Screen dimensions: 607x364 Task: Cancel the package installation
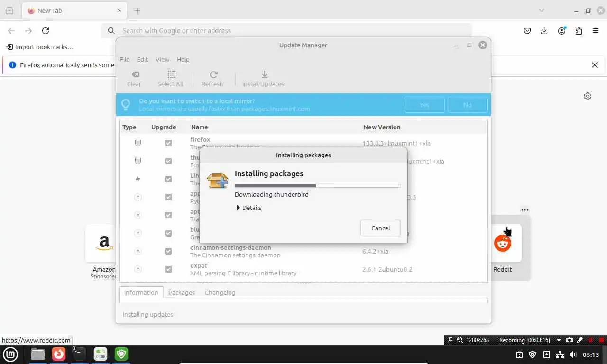(380, 228)
